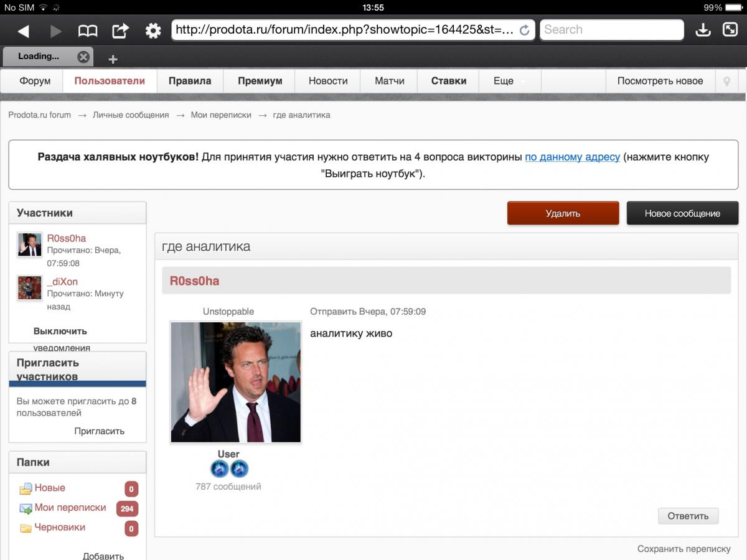Close the Loading tab
Image resolution: width=747 pixels, height=560 pixels.
click(x=83, y=57)
